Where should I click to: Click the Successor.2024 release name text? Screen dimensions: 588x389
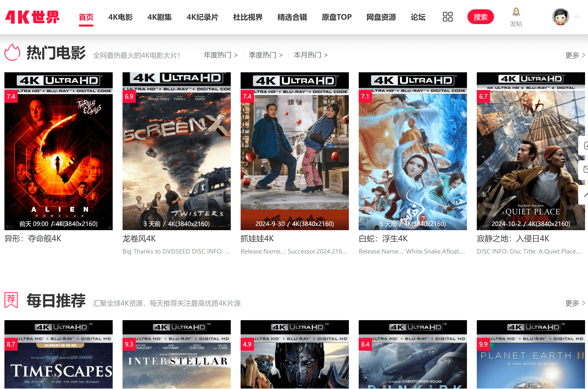[x=294, y=251]
